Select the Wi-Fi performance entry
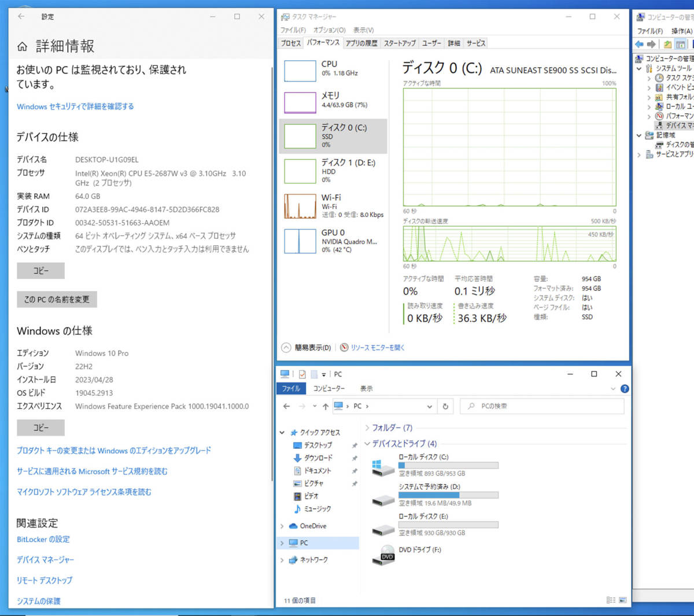Image resolution: width=694 pixels, height=616 pixels. [x=333, y=206]
